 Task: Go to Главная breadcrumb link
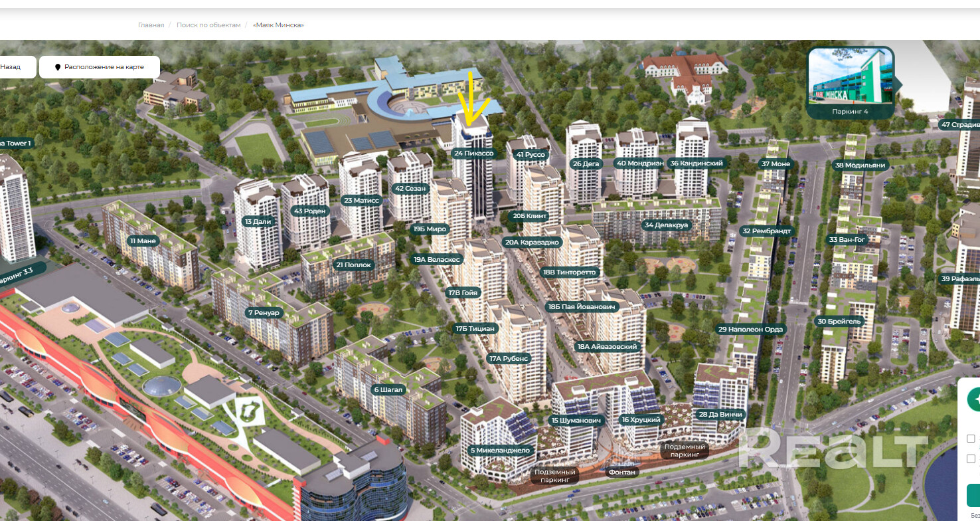pyautogui.click(x=151, y=25)
